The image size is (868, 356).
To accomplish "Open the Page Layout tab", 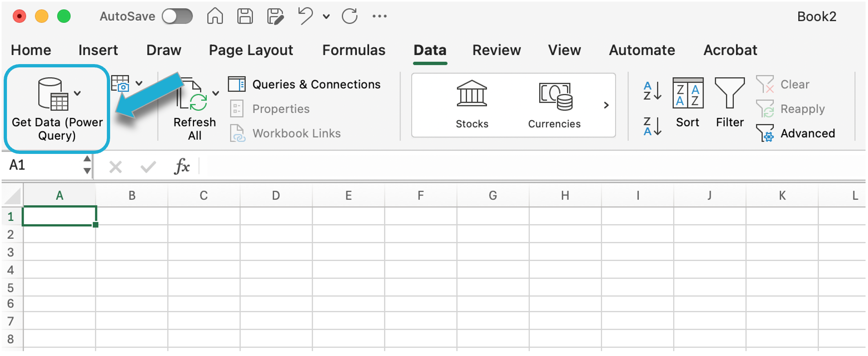I will (x=251, y=50).
